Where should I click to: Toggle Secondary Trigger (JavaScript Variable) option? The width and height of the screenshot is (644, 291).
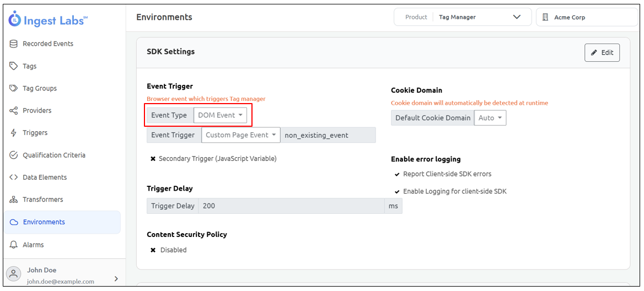pos(153,159)
